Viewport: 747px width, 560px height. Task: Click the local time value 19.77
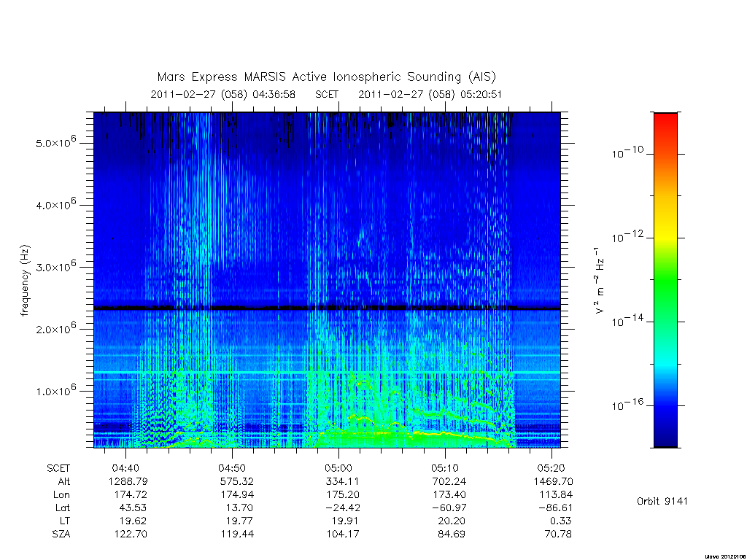(239, 521)
